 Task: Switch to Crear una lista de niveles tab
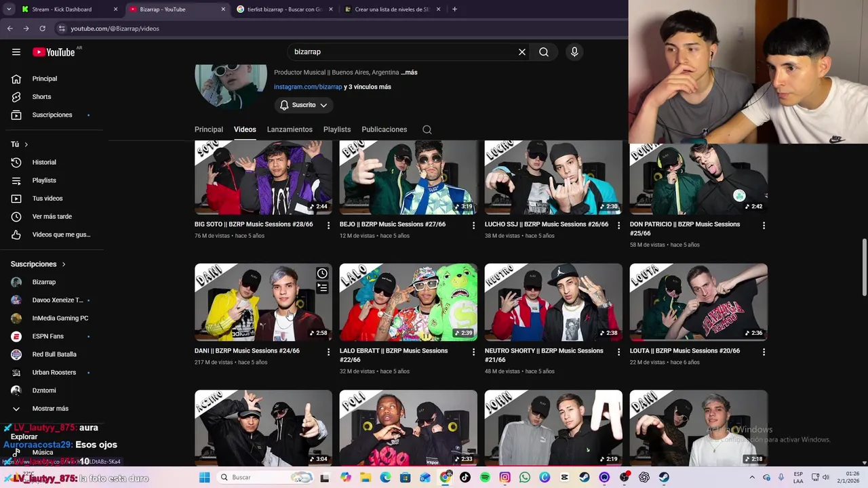click(x=392, y=9)
